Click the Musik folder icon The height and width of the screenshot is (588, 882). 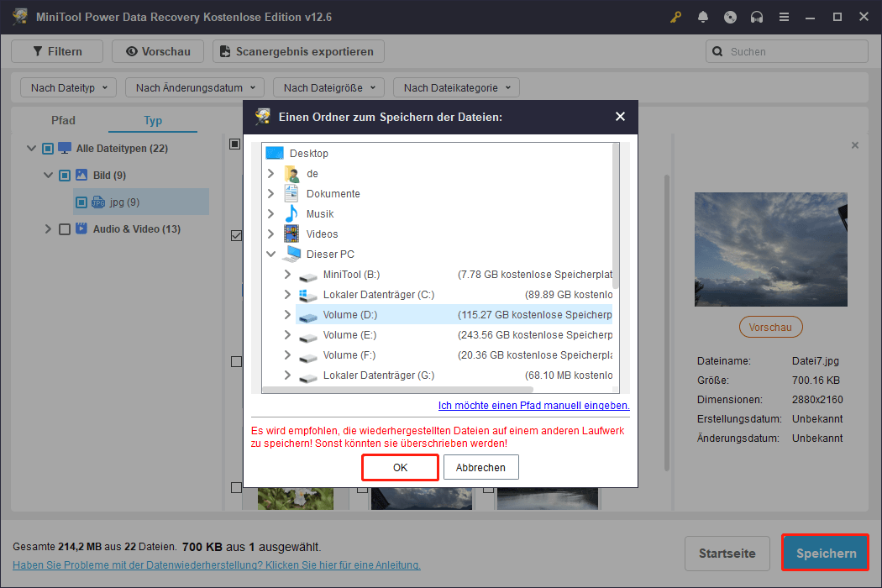tap(291, 213)
